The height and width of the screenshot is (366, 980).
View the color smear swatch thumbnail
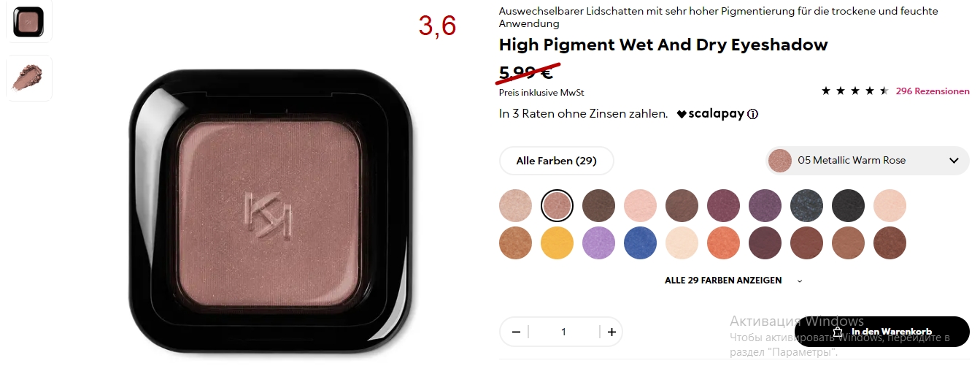coord(28,77)
